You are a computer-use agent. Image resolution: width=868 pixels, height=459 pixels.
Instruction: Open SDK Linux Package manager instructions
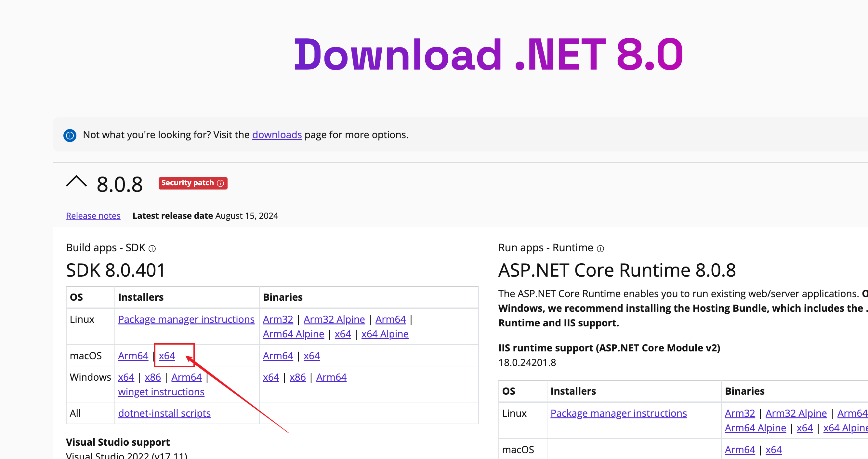point(186,319)
